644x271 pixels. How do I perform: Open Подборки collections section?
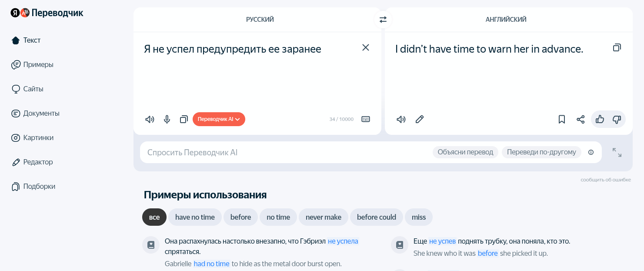point(33,186)
